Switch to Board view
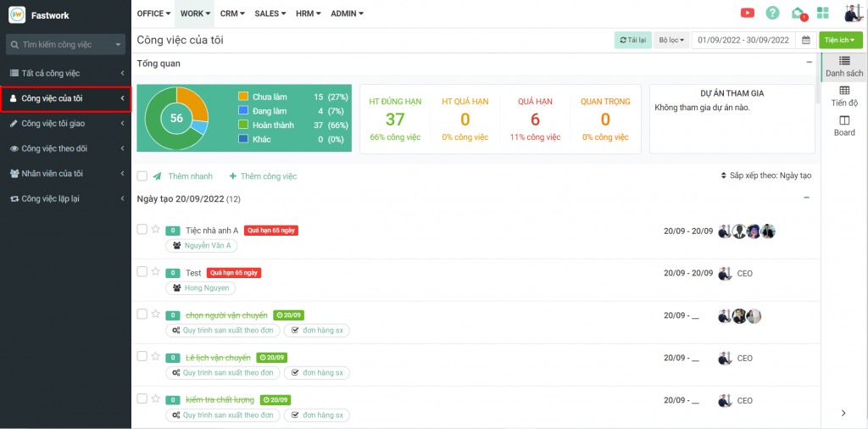 [844, 125]
